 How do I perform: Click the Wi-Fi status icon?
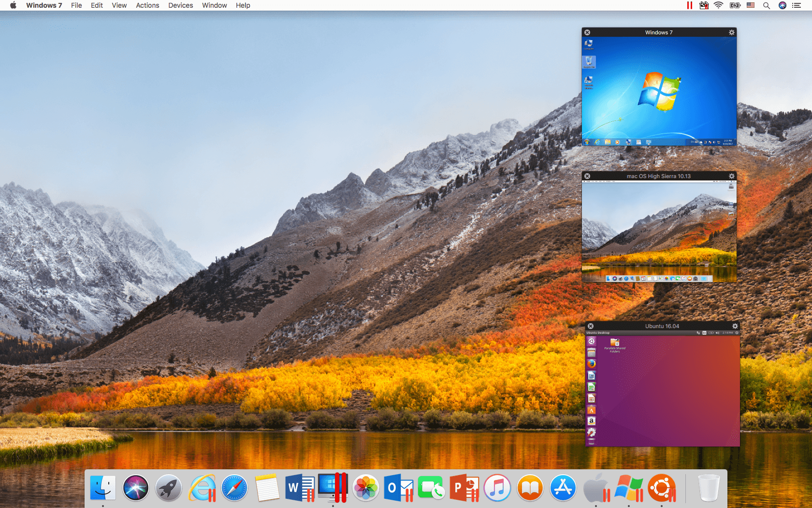pyautogui.click(x=719, y=5)
